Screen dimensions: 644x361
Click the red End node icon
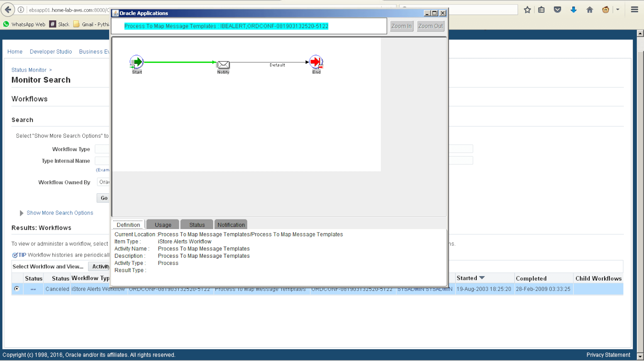[316, 62]
